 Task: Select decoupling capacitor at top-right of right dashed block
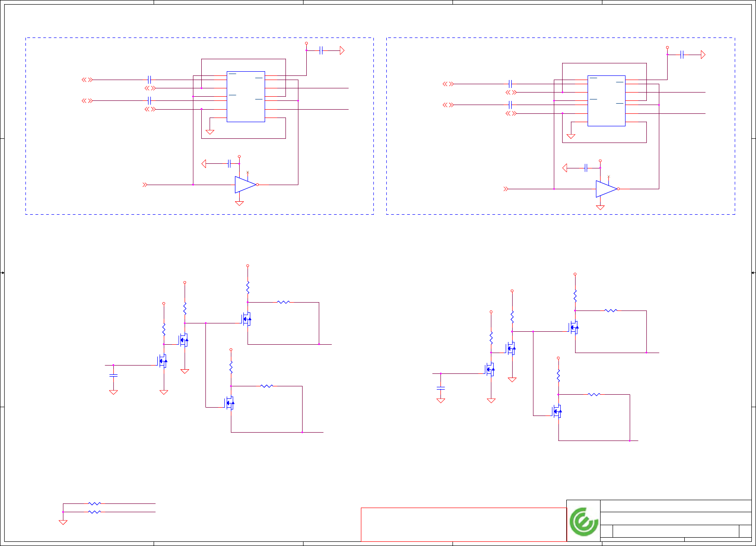[682, 55]
